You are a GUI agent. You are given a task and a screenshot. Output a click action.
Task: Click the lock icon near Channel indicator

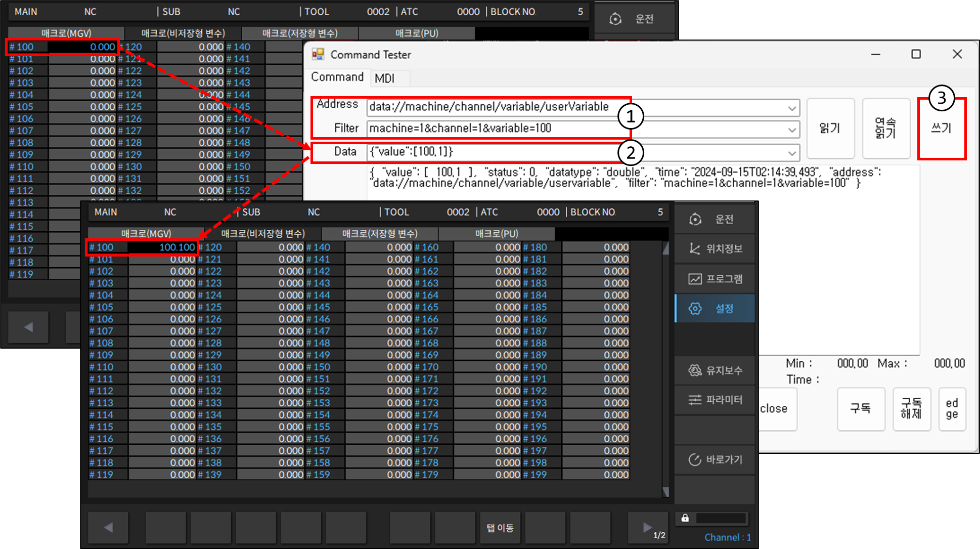[x=685, y=518]
